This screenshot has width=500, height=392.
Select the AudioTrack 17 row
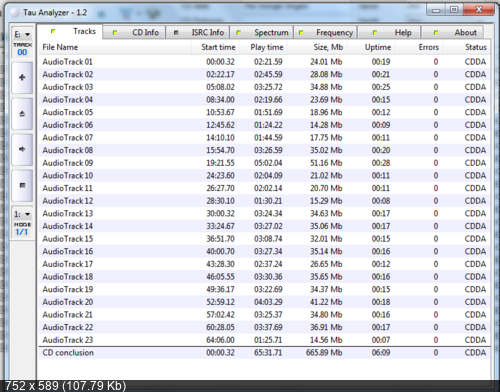click(x=264, y=264)
